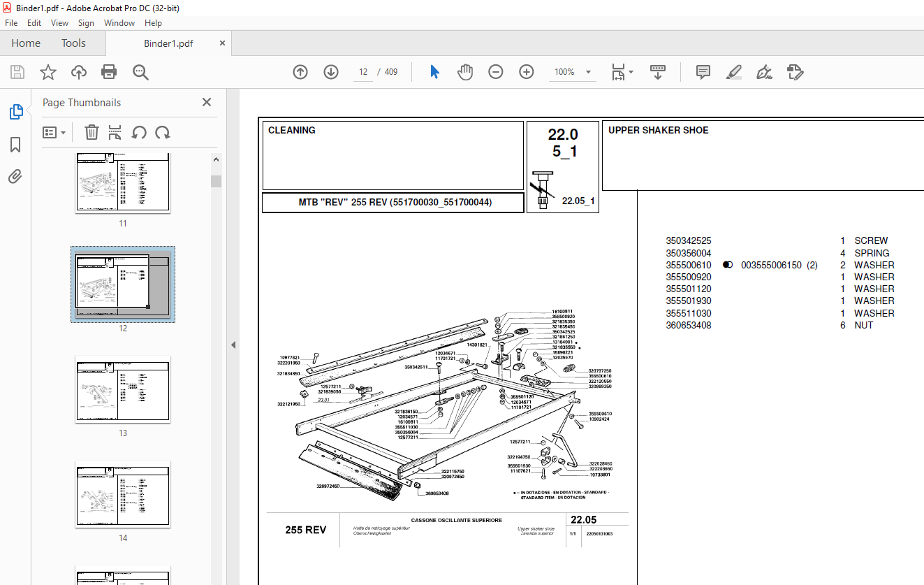This screenshot has height=585, width=924.
Task: Collapse the navigation pane arrow
Action: 233,345
